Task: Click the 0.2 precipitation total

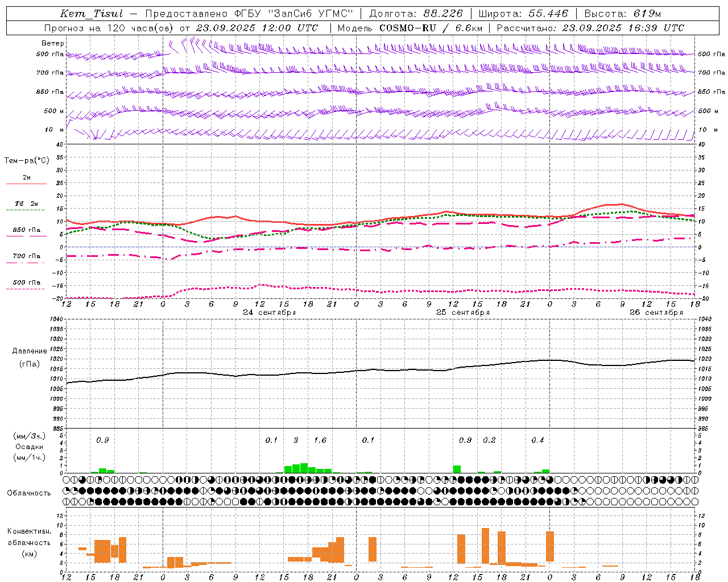Action: pos(489,440)
